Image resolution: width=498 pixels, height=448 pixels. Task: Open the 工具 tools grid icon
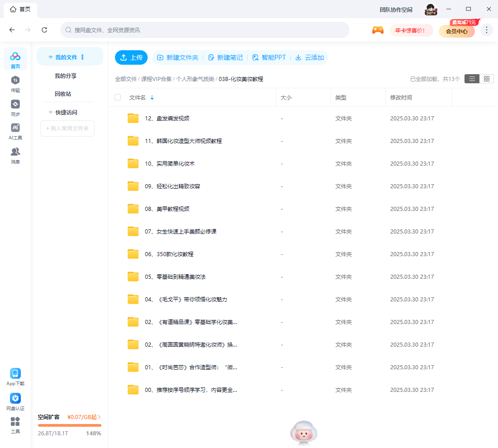click(x=15, y=422)
